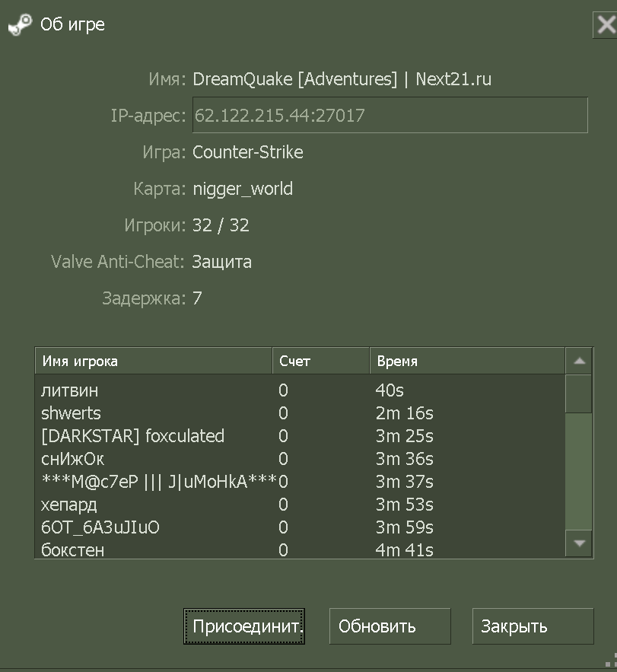
Task: Click the time cell 40s
Action: click(390, 390)
